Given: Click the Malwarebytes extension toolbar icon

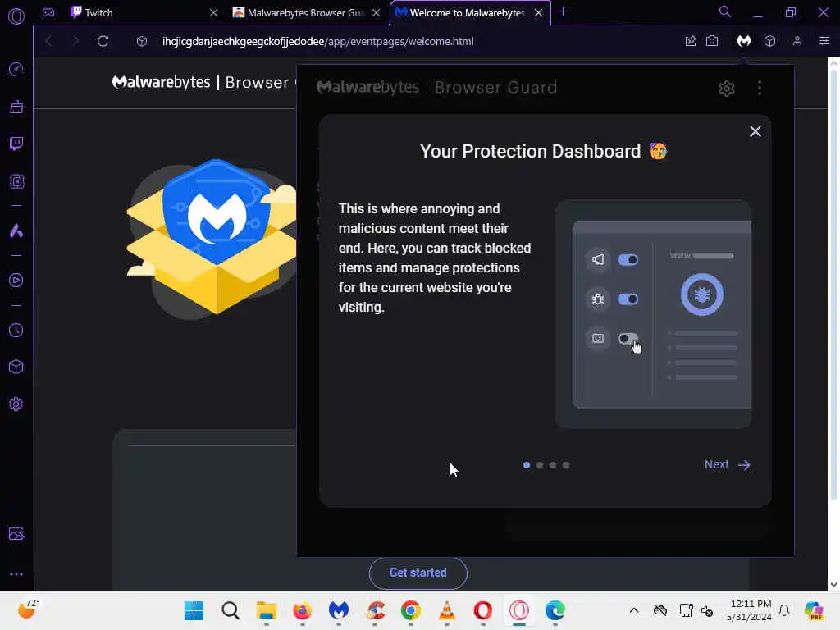Looking at the screenshot, I should [x=743, y=41].
